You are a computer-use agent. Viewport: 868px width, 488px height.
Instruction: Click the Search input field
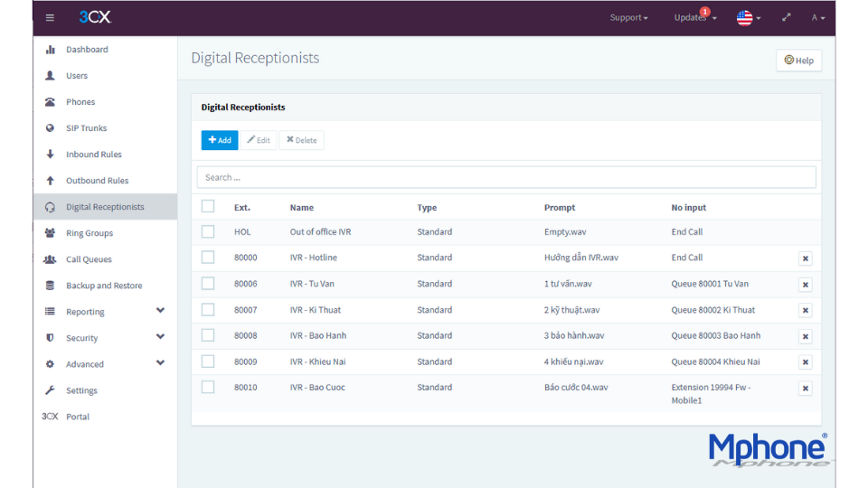(x=506, y=177)
